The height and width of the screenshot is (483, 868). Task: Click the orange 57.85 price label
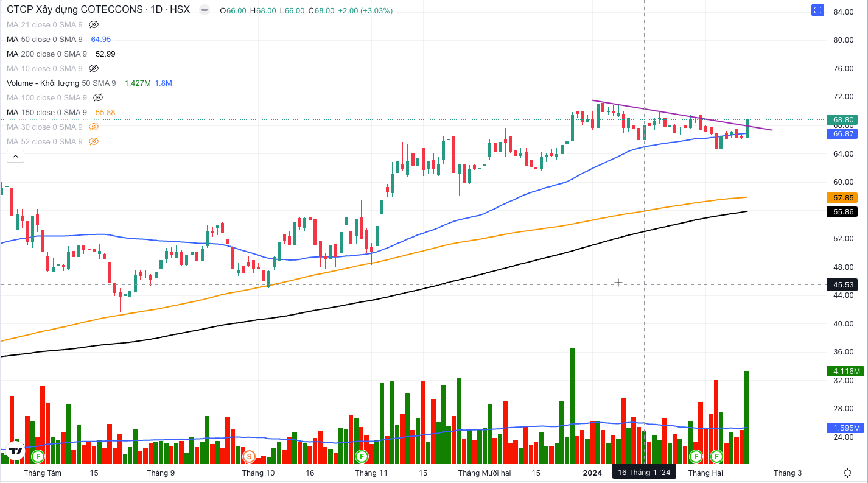842,198
